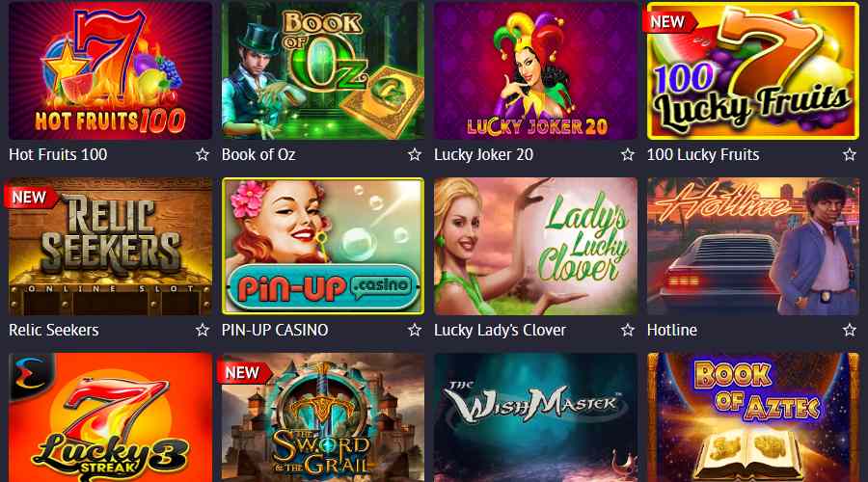
Task: Star the Hotline game
Action: [849, 330]
